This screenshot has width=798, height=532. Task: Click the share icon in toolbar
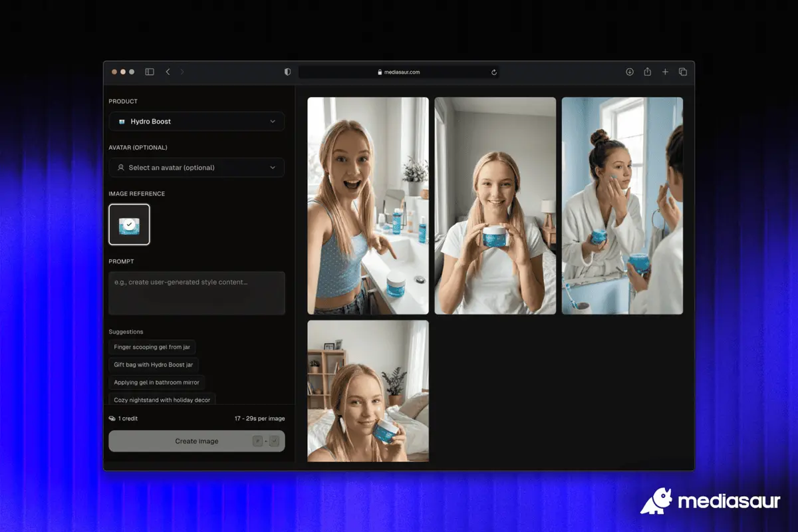coord(647,72)
